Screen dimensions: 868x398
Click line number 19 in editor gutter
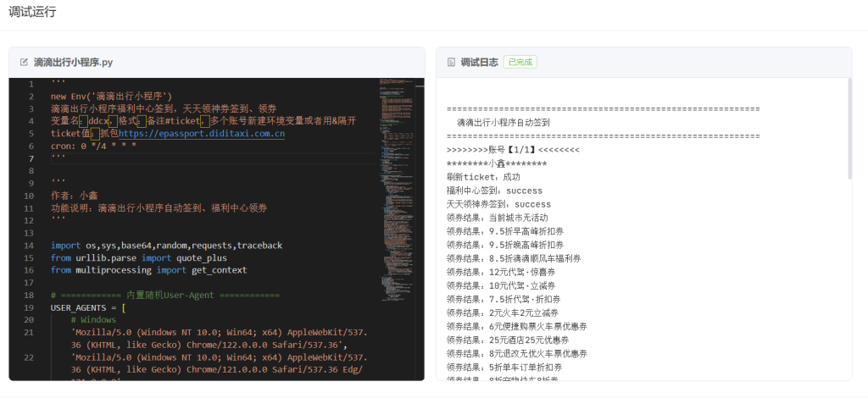click(30, 307)
